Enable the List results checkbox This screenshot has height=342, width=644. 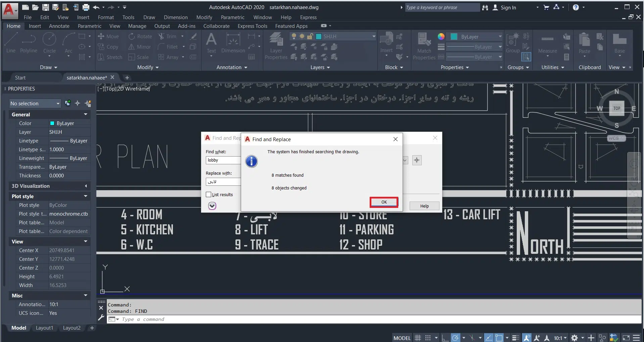[x=209, y=194]
